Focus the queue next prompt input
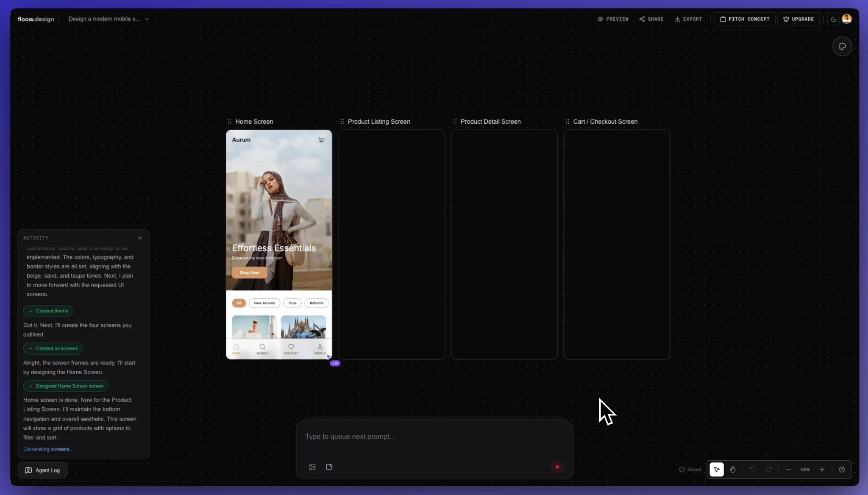 [x=434, y=437]
